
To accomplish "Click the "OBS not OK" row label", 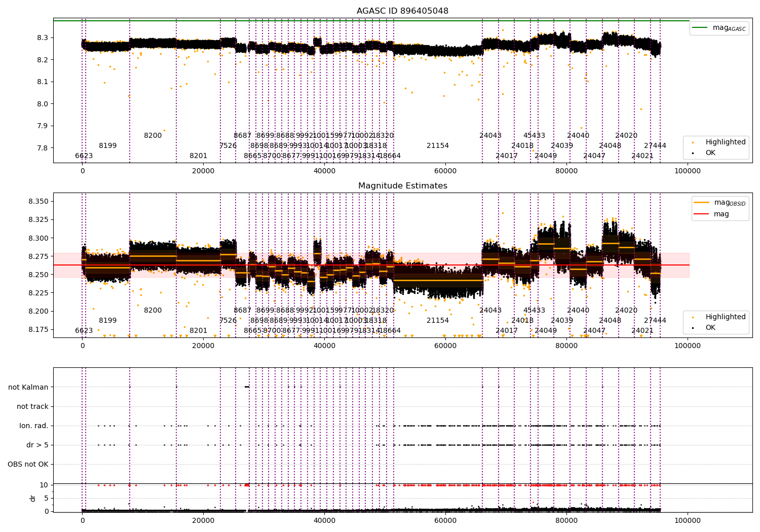I will click(28, 464).
